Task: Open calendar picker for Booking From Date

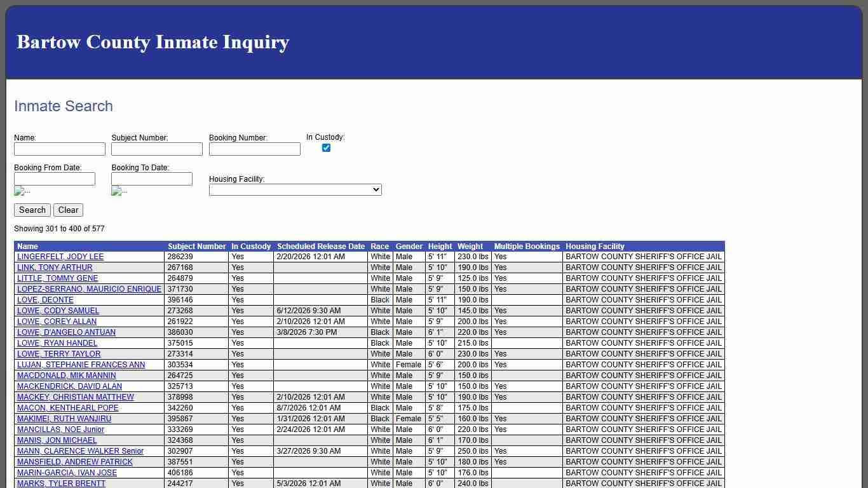Action: (22, 191)
